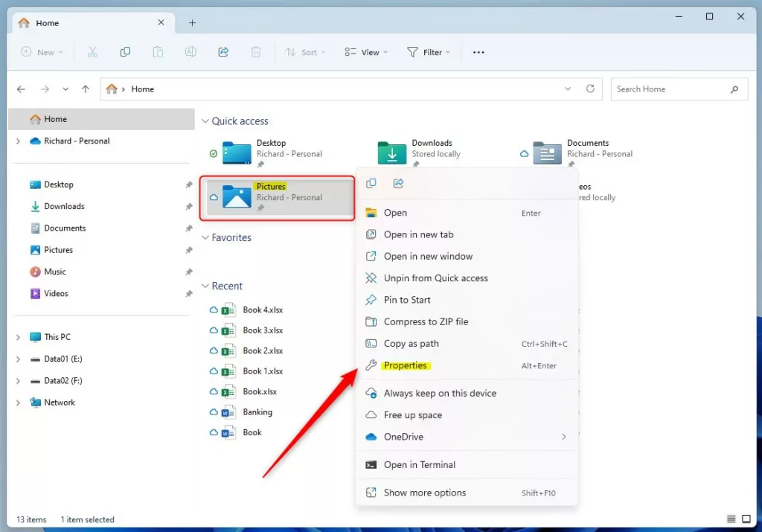
Task: Refresh the Home view
Action: tap(590, 89)
